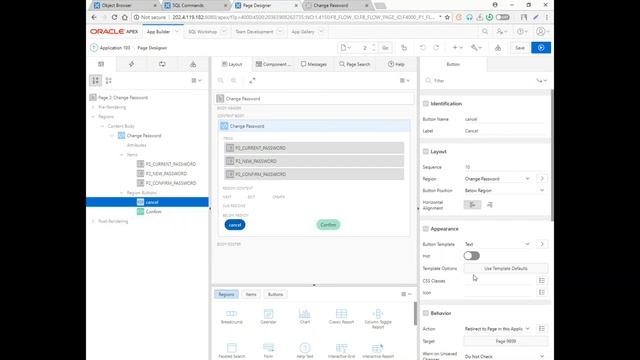Switch to the Page Search tab
This screenshot has width=640, height=360.
point(354,64)
